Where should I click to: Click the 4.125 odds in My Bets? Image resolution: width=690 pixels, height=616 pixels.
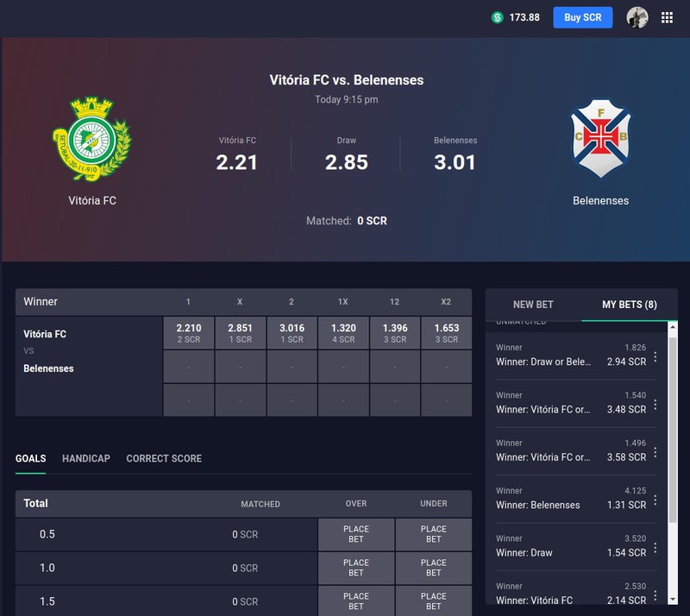click(635, 491)
